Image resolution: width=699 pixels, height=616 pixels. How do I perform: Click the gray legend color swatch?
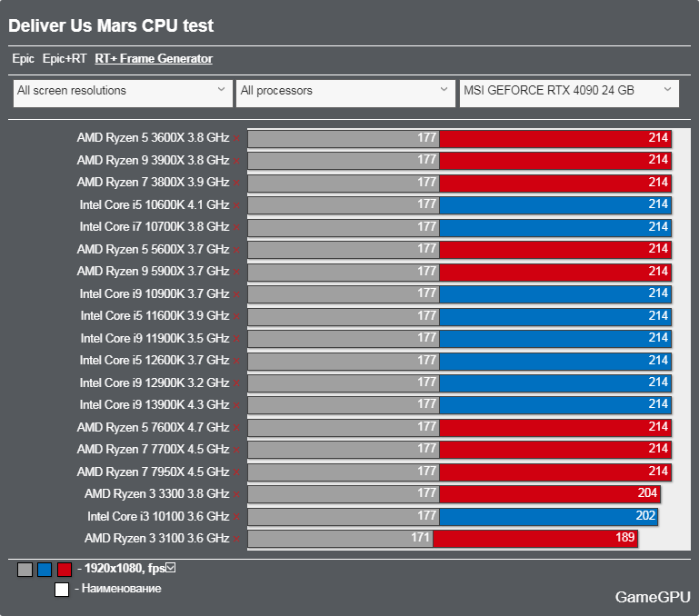[x=25, y=569]
